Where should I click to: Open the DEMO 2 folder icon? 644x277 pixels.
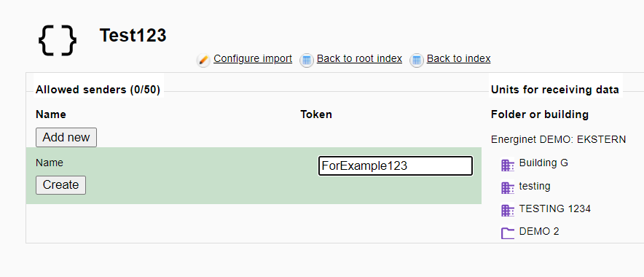point(508,233)
